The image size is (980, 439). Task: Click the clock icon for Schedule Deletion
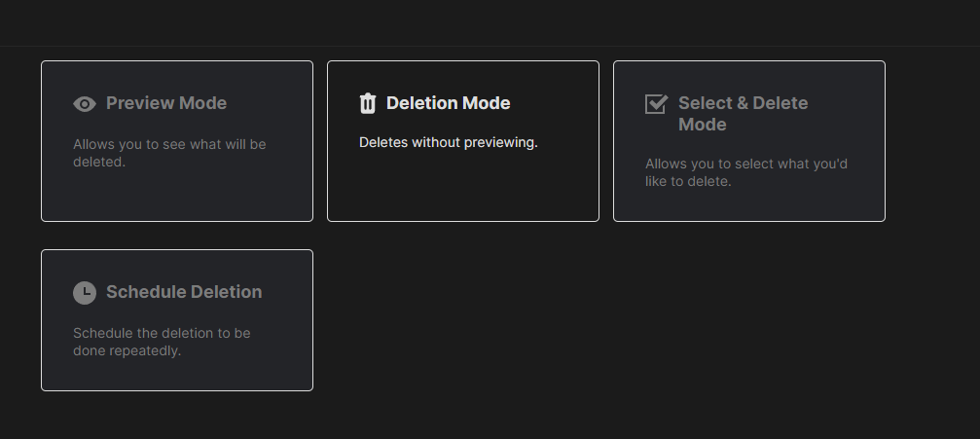(85, 293)
